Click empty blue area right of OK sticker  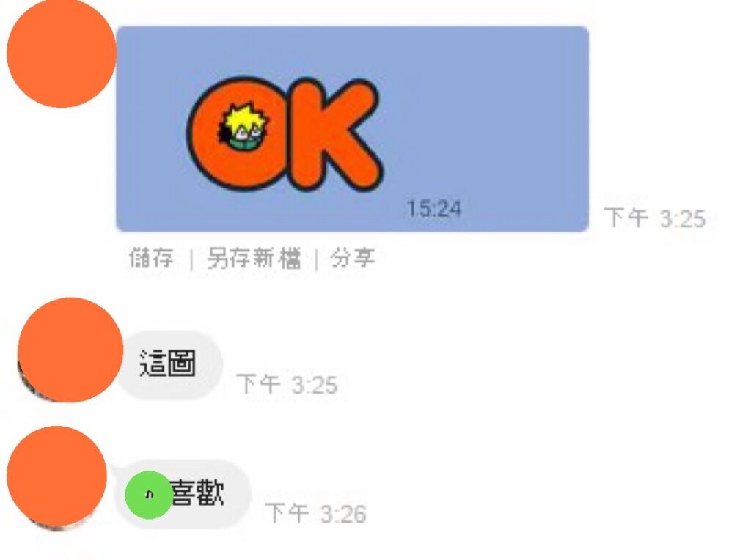(x=488, y=119)
